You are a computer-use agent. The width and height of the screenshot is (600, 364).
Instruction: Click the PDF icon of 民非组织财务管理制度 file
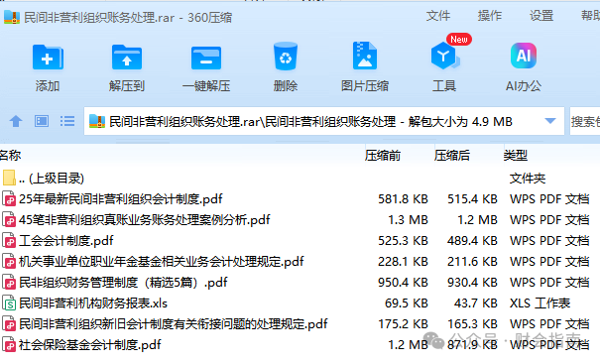pyautogui.click(x=9, y=283)
